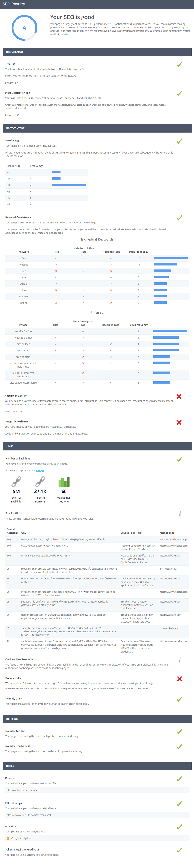194x868 pixels.
Task: Click the checkmark for 'free' under Title column
Action: coord(56,258)
